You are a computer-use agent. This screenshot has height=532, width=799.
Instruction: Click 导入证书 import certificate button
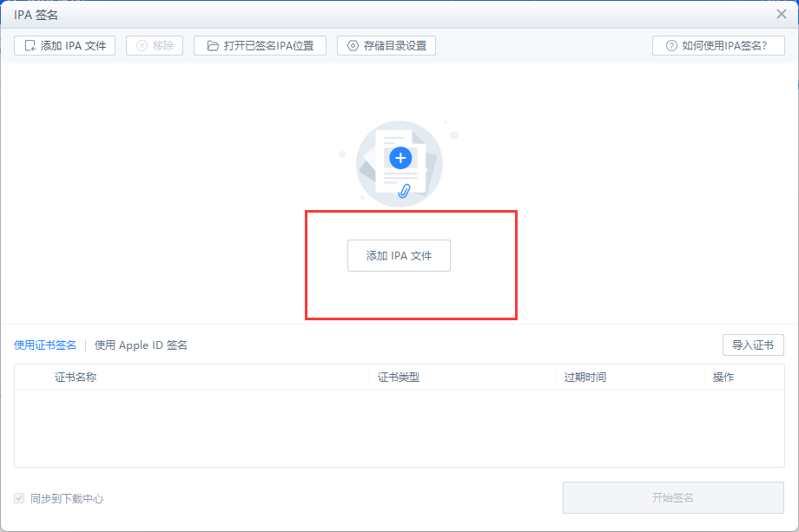tap(753, 345)
